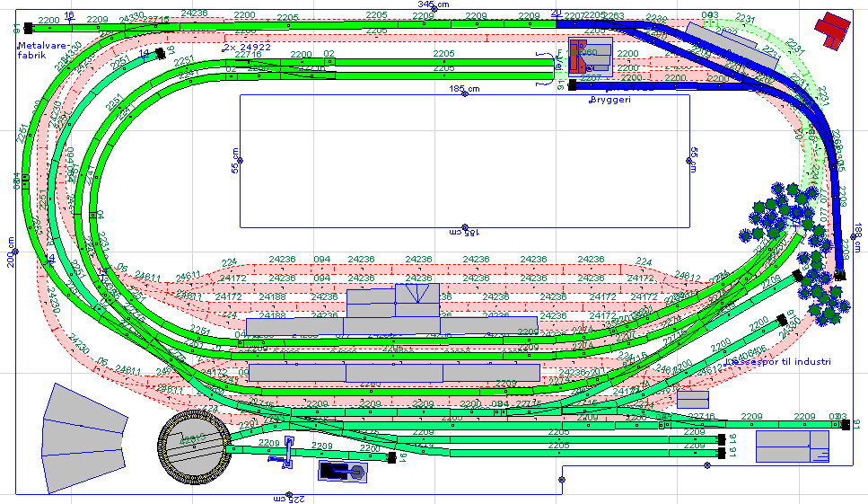Select the 'Bryggeri' text label
This screenshot has width=868, height=504.
click(609, 100)
